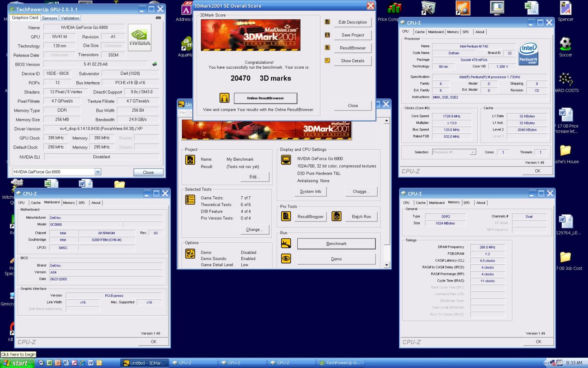This screenshot has width=588, height=368.
Task: Click the Core Speed value in CPU-Z
Action: tap(452, 116)
